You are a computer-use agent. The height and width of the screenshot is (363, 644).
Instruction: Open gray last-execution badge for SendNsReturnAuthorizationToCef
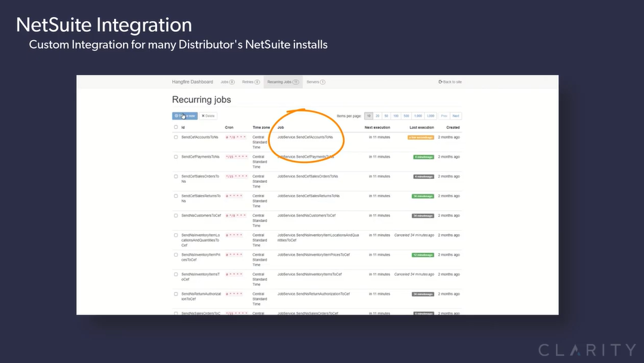pyautogui.click(x=423, y=294)
